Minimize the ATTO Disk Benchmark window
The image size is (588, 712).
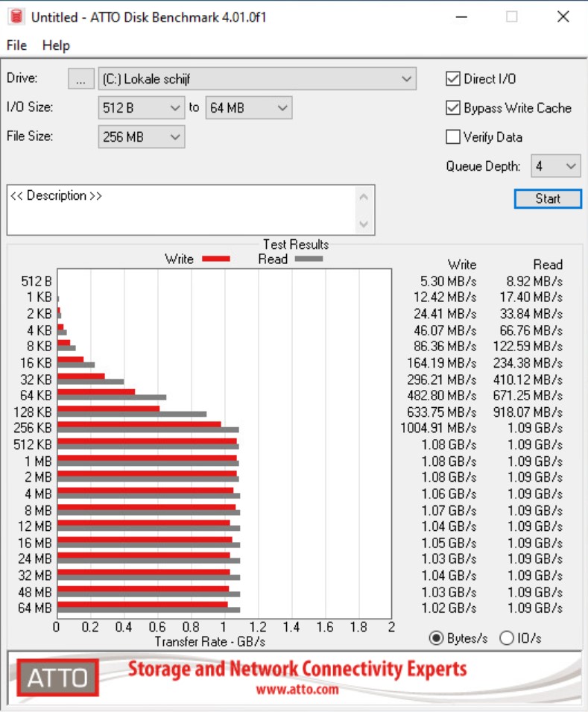(461, 17)
